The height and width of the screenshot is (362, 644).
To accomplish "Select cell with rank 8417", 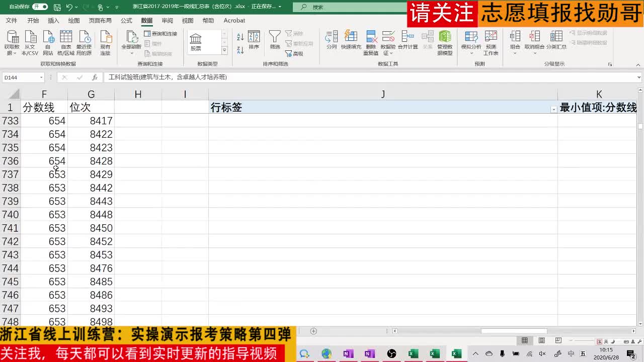I will [91, 121].
